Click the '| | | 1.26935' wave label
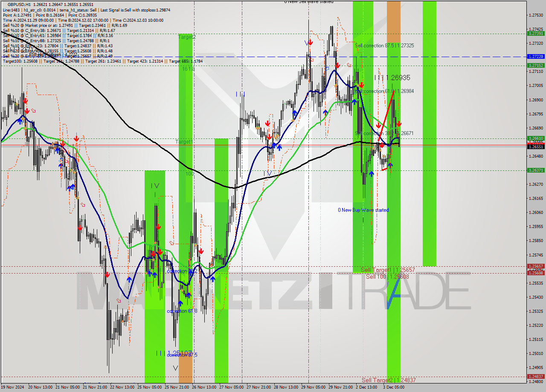Viewport: 546px width, 392px height. [392, 78]
